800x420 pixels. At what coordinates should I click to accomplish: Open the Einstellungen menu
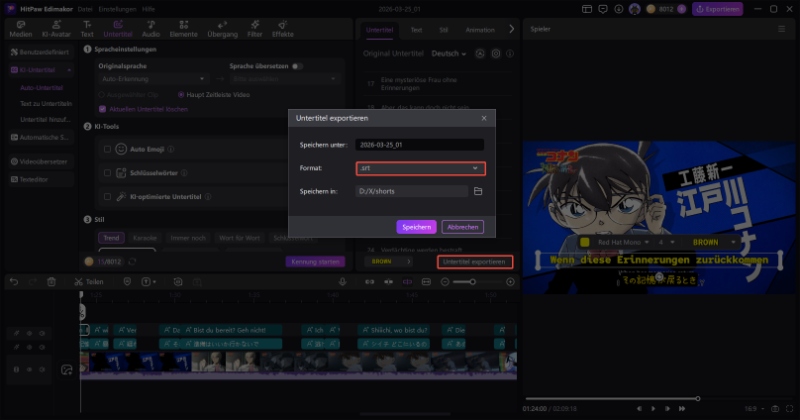tap(117, 9)
